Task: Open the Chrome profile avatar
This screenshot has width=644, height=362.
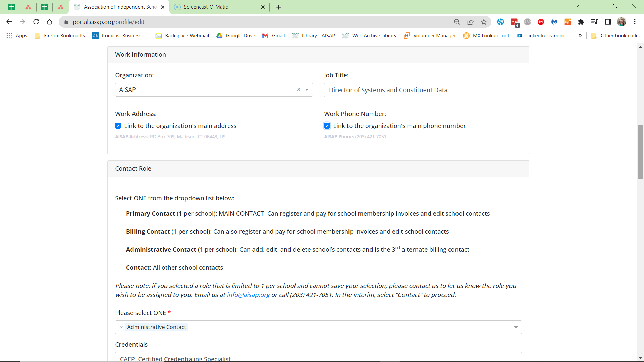Action: [x=622, y=22]
